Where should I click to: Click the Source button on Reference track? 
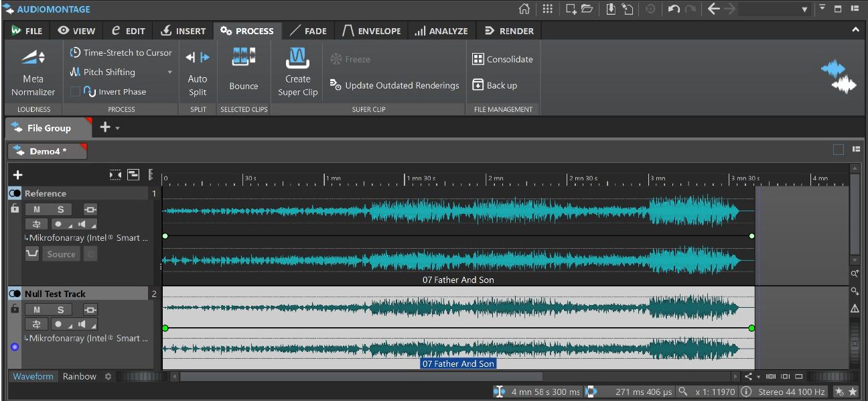point(61,254)
